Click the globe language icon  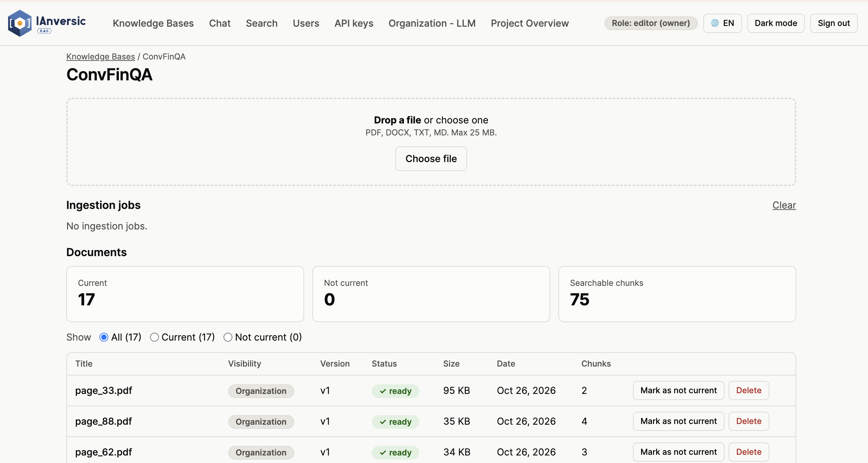[715, 23]
